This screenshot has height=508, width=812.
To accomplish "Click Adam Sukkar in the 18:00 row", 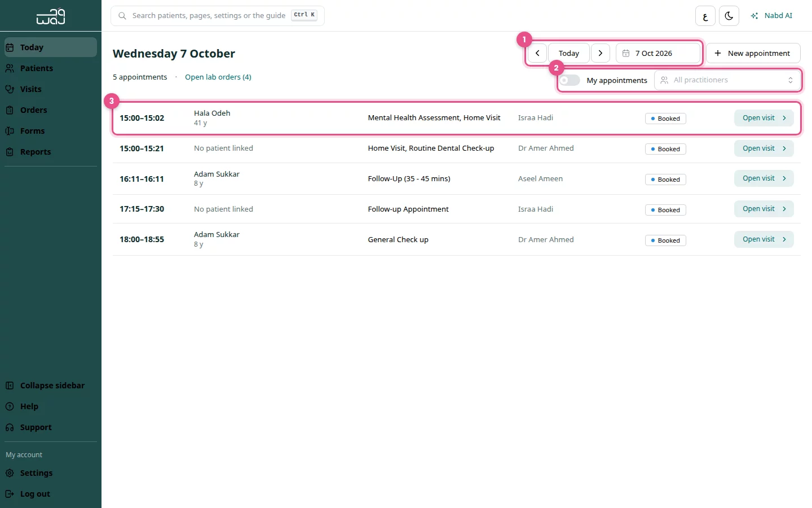I will pyautogui.click(x=217, y=235).
